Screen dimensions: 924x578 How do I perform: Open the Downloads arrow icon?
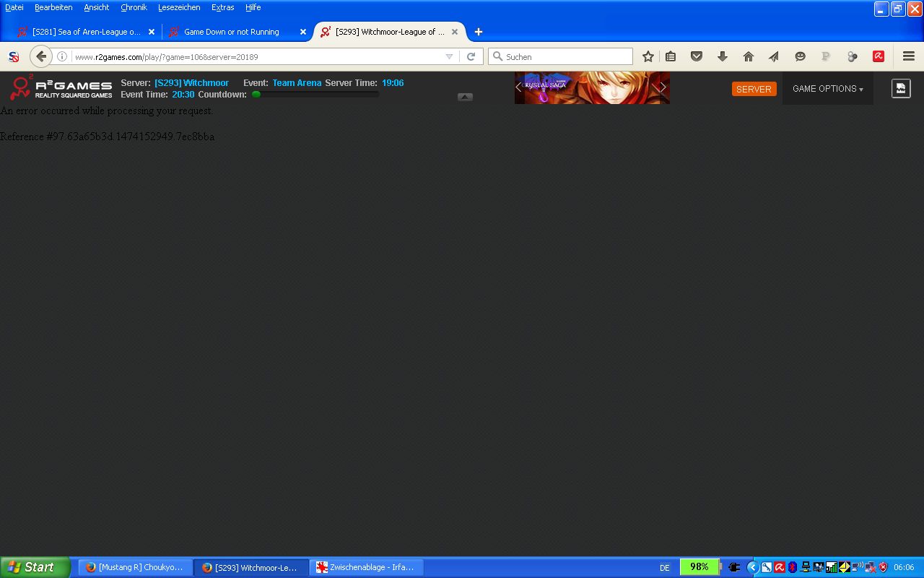pos(722,56)
